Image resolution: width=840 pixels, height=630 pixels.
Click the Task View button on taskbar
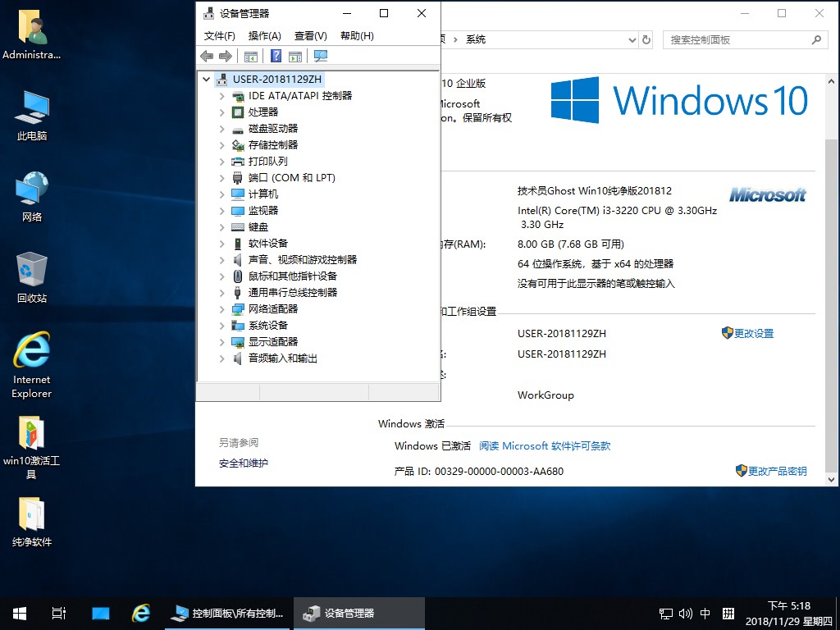pos(59,614)
